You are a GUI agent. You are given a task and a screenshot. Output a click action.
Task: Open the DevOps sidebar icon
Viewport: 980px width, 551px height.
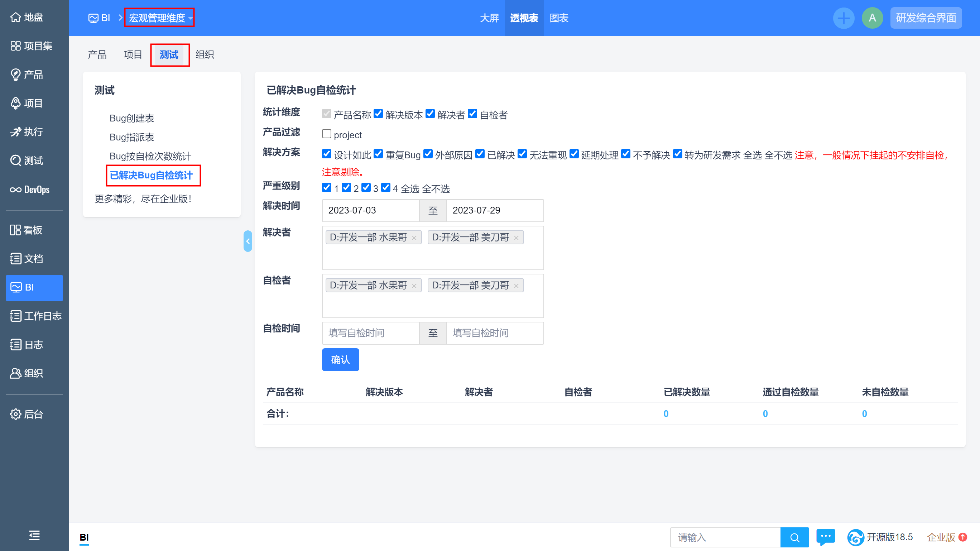15,190
